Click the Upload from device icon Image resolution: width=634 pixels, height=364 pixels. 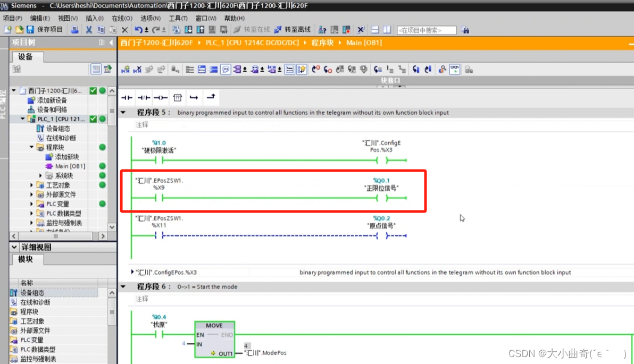200,29
